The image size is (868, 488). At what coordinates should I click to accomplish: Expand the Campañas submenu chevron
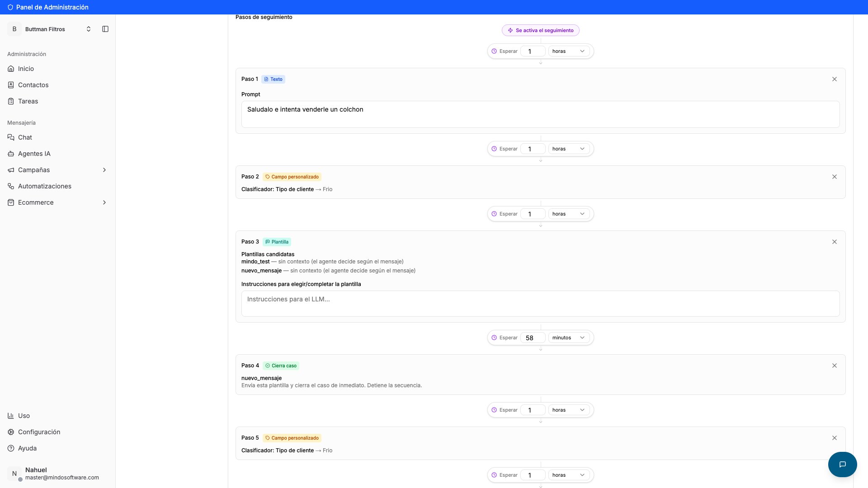point(104,170)
